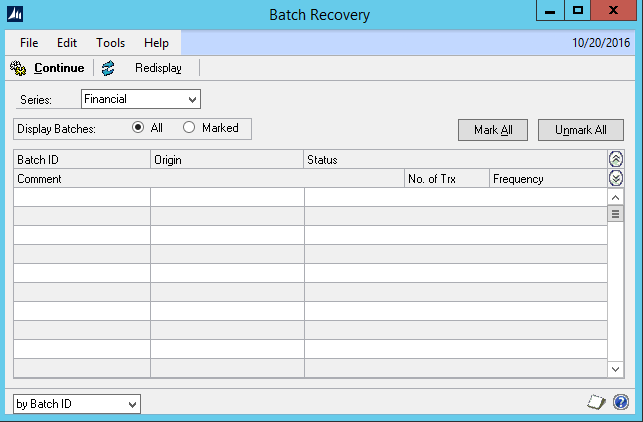This screenshot has height=422, width=643.
Task: Open the Help menu
Action: [x=156, y=43]
